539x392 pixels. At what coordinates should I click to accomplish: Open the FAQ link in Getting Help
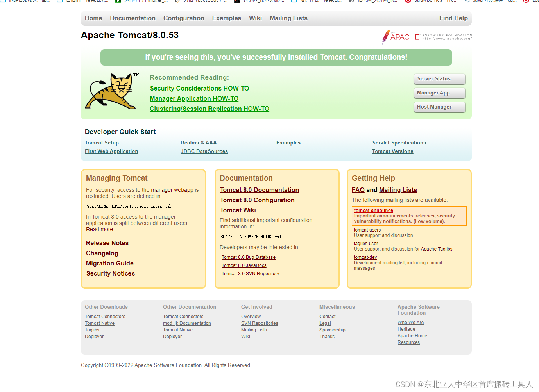tap(358, 190)
